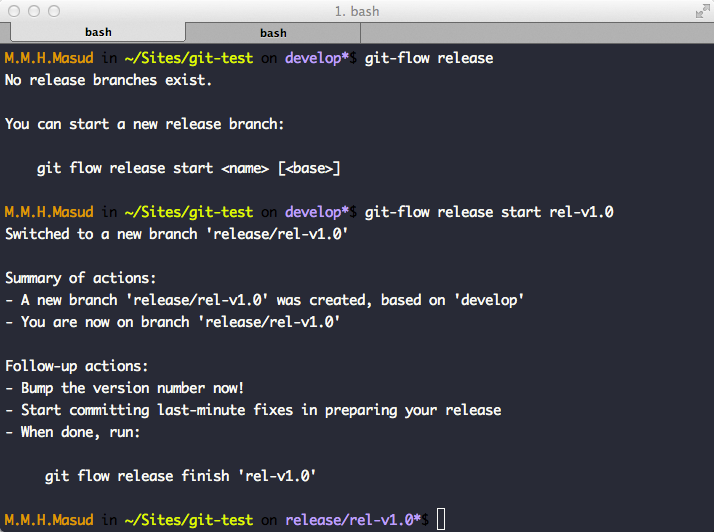
Task: Click the 'Start committing last-minute fixes' line
Action: click(253, 410)
